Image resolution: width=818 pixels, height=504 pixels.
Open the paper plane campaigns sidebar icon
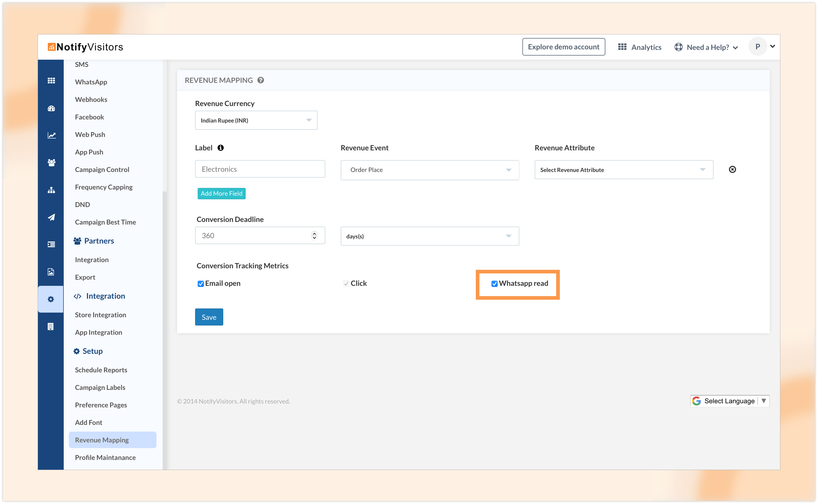51,217
